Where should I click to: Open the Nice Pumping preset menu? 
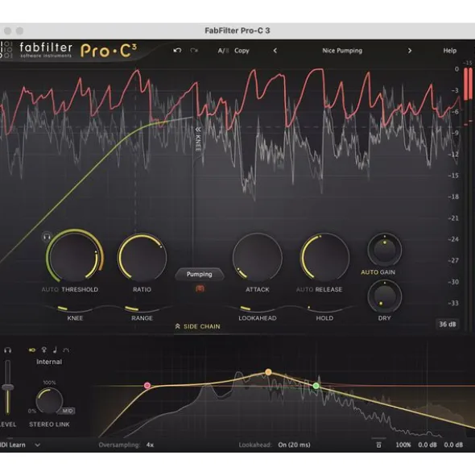342,51
